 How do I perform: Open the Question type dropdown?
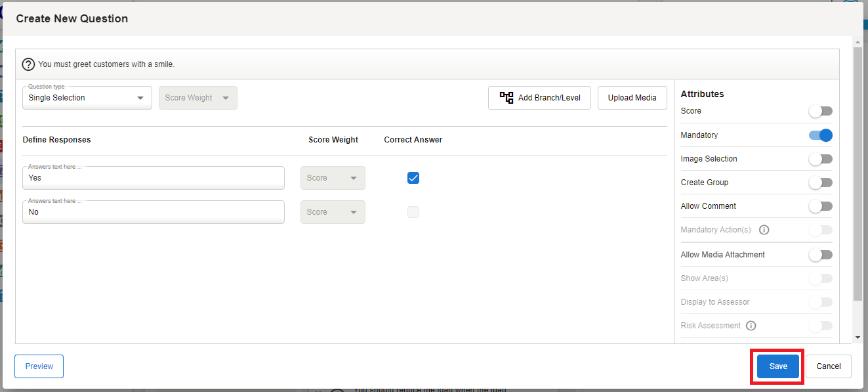tap(87, 98)
